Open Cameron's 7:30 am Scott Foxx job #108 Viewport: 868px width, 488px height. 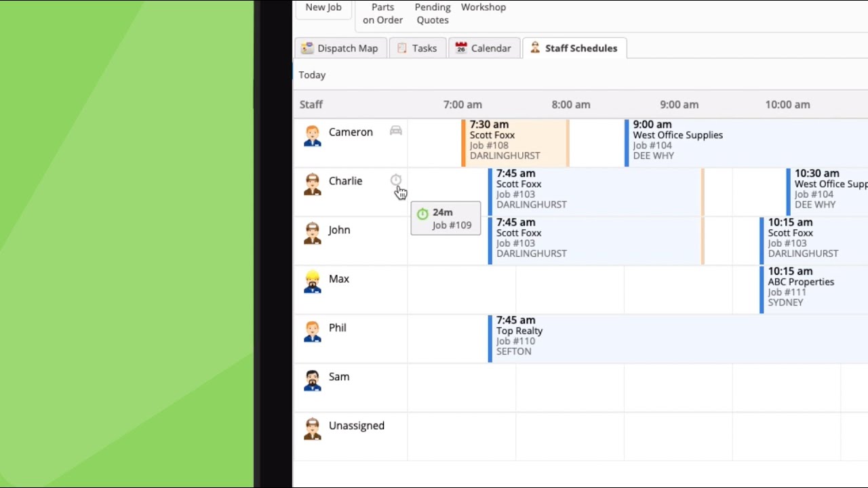515,142
